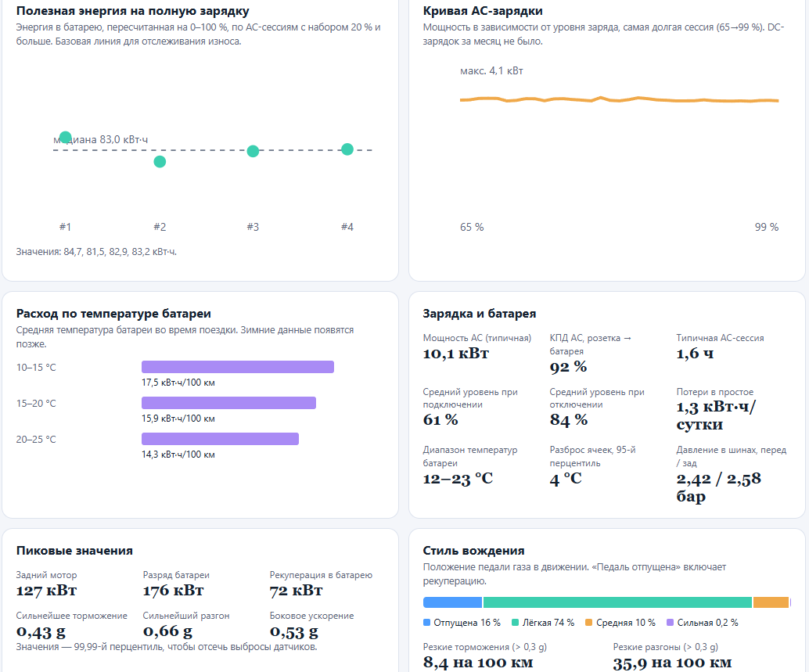
Task: Click the «65 %» axis label
Action: pyautogui.click(x=472, y=227)
